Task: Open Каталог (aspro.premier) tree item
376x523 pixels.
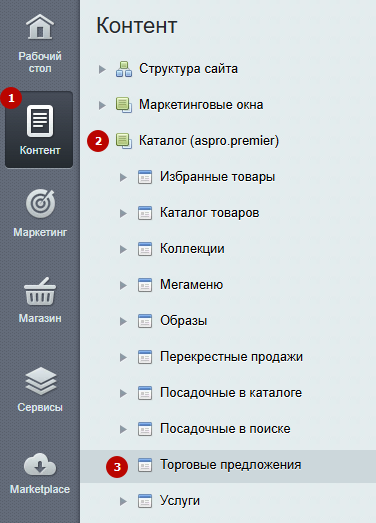Action: (x=209, y=141)
